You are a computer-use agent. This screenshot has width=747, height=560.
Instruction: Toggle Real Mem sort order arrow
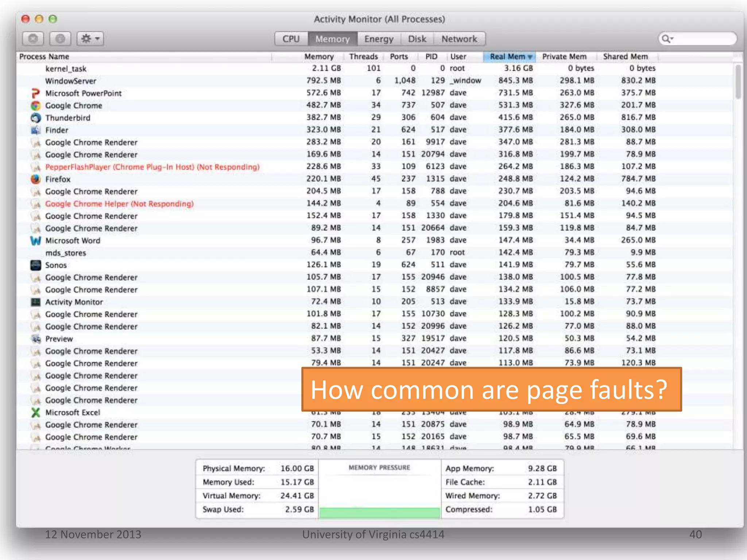coord(530,57)
